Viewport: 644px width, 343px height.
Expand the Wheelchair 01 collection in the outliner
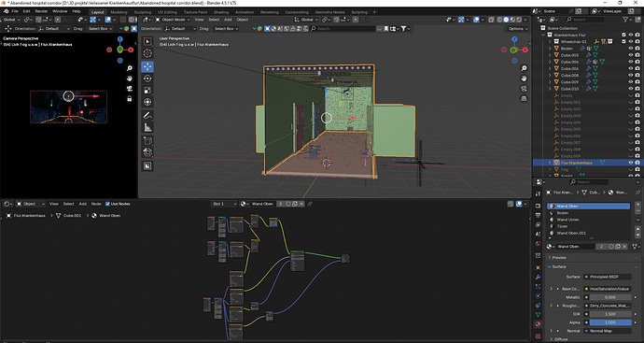pyautogui.click(x=550, y=41)
